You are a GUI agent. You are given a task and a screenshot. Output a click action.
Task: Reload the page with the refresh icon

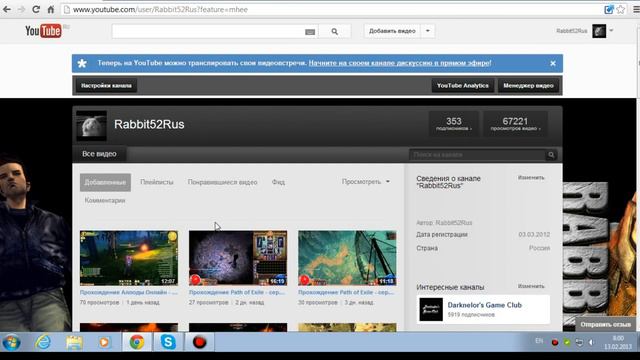pos(36,9)
